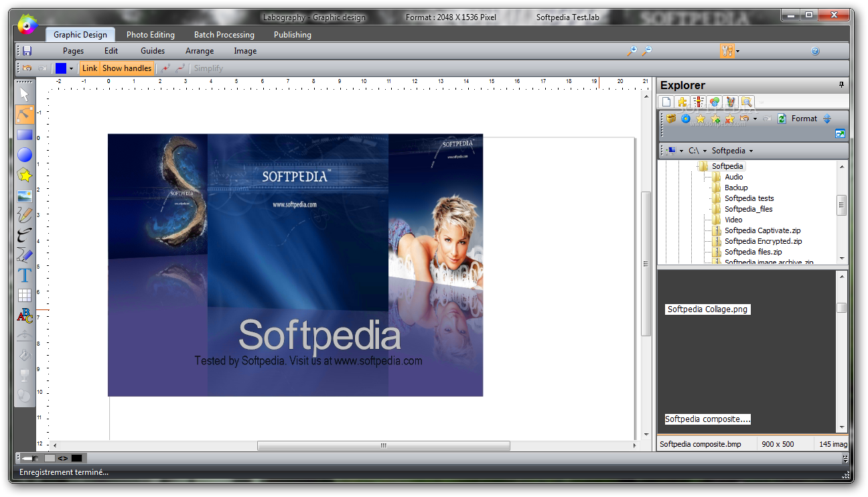Select the Text tool T icon
868x497 pixels.
25,275
